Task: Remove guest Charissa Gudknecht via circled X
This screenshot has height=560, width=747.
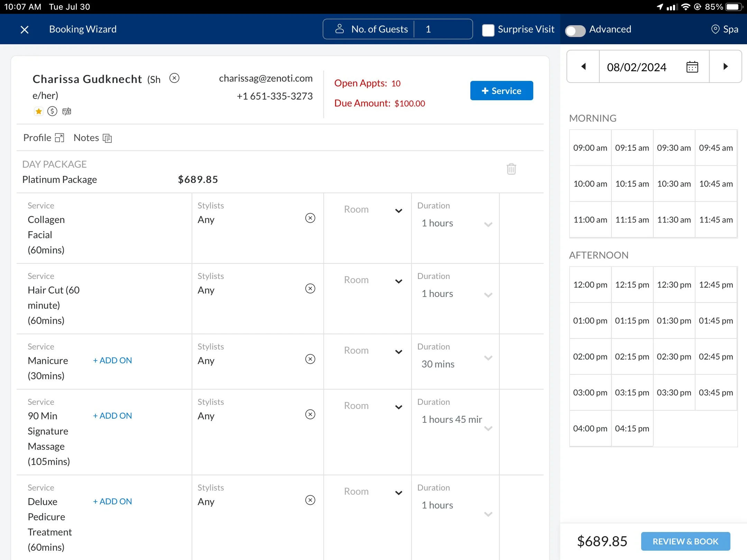Action: [174, 78]
